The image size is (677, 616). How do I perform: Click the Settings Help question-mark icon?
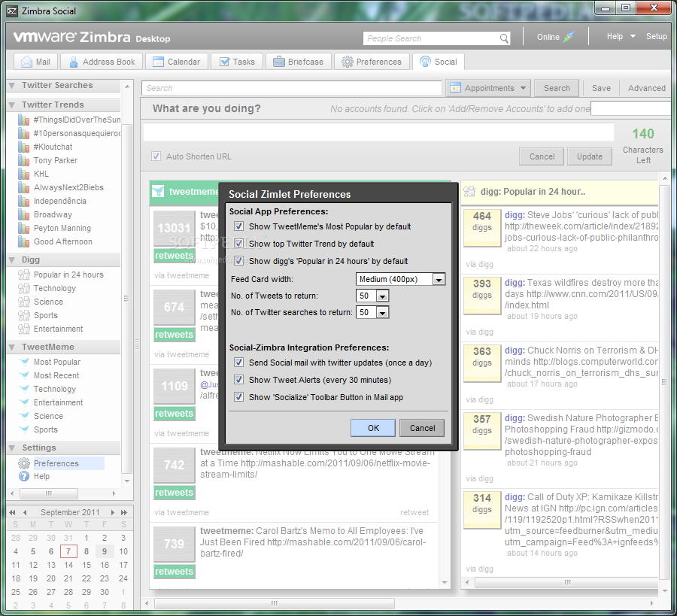click(24, 476)
